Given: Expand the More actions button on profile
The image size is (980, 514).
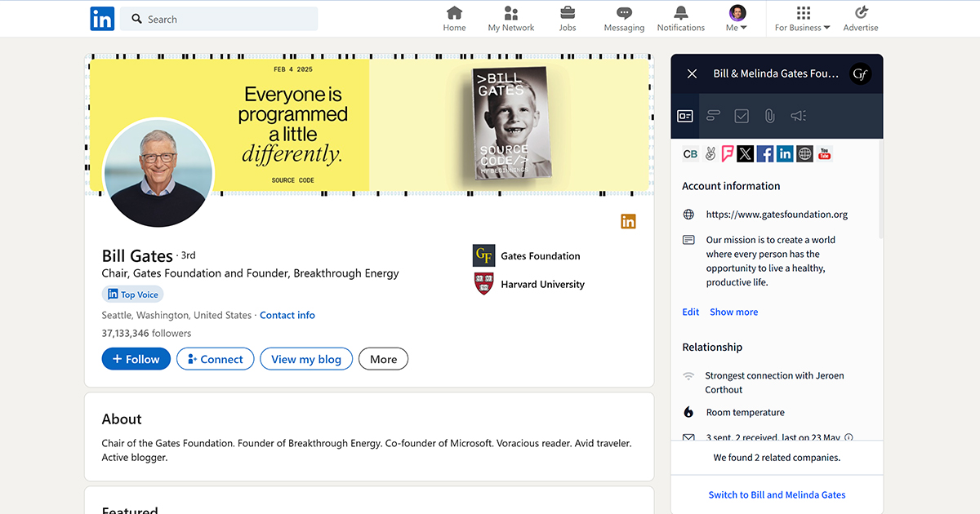Looking at the screenshot, I should point(383,359).
